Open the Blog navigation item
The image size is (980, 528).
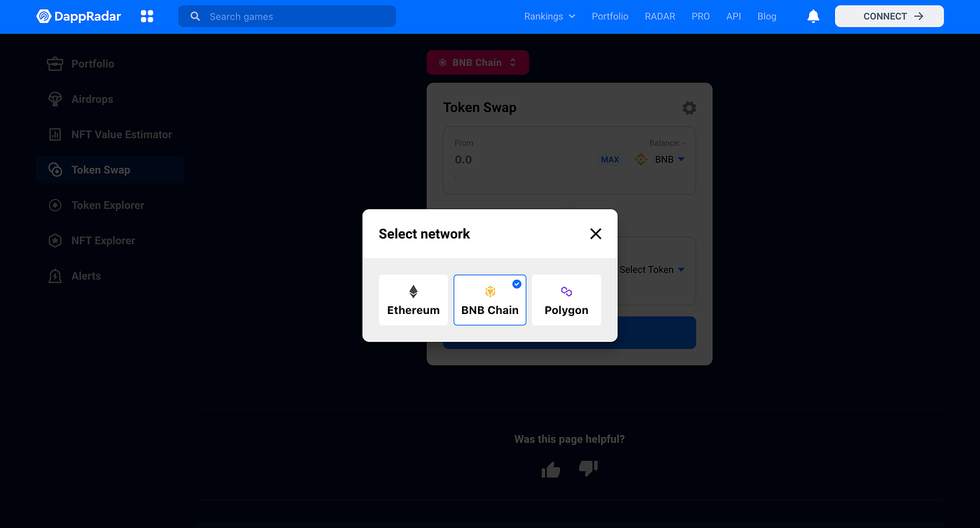tap(766, 16)
